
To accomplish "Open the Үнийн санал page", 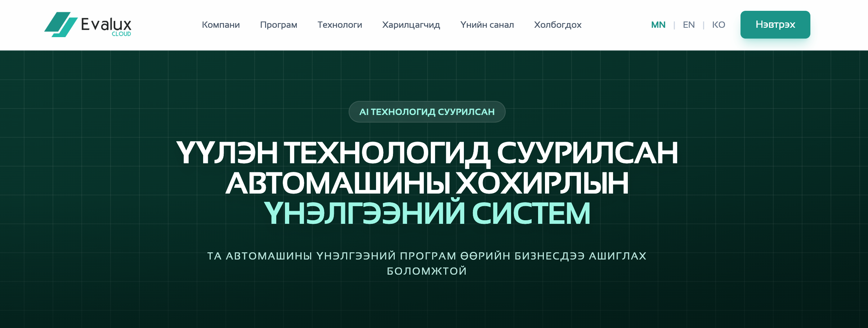I will coord(487,25).
